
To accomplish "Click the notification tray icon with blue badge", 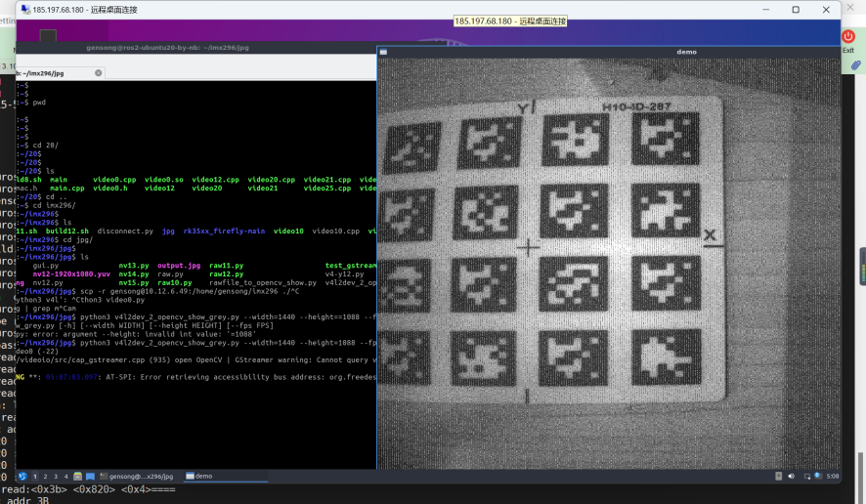I will pyautogui.click(x=817, y=476).
